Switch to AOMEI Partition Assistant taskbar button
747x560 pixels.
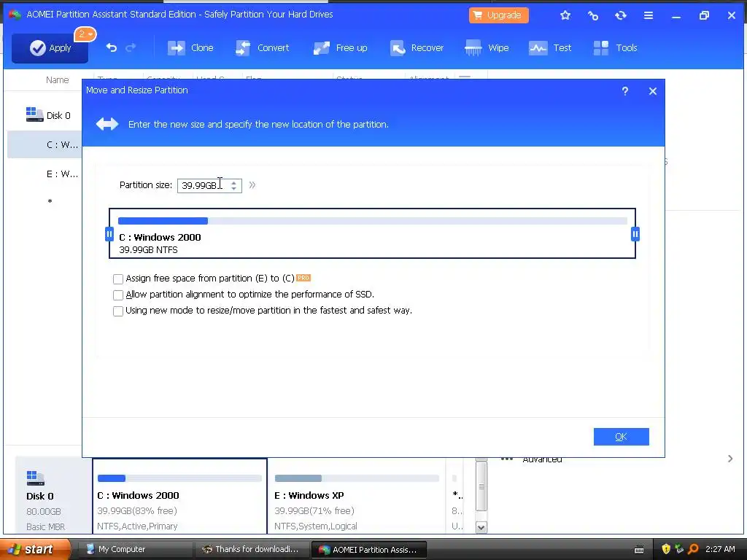(368, 550)
